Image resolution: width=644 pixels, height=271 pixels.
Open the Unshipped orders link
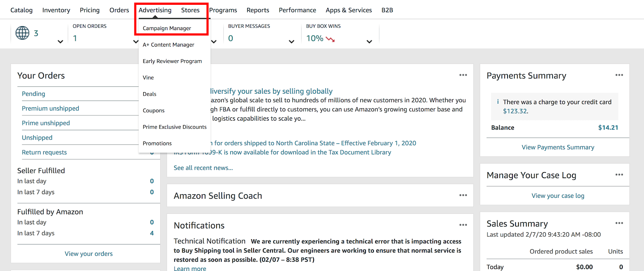37,138
